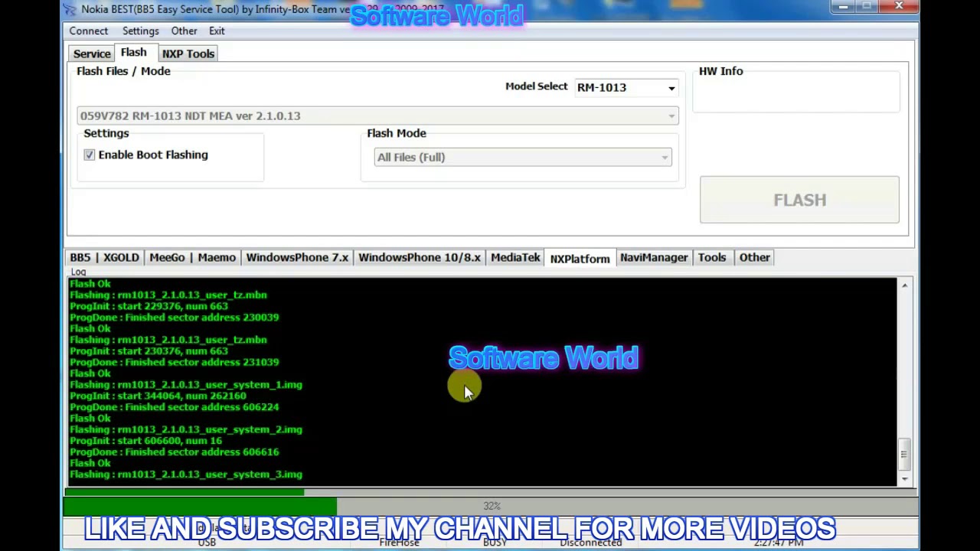980x551 pixels.
Task: Open the Tools tab
Action: click(x=712, y=258)
